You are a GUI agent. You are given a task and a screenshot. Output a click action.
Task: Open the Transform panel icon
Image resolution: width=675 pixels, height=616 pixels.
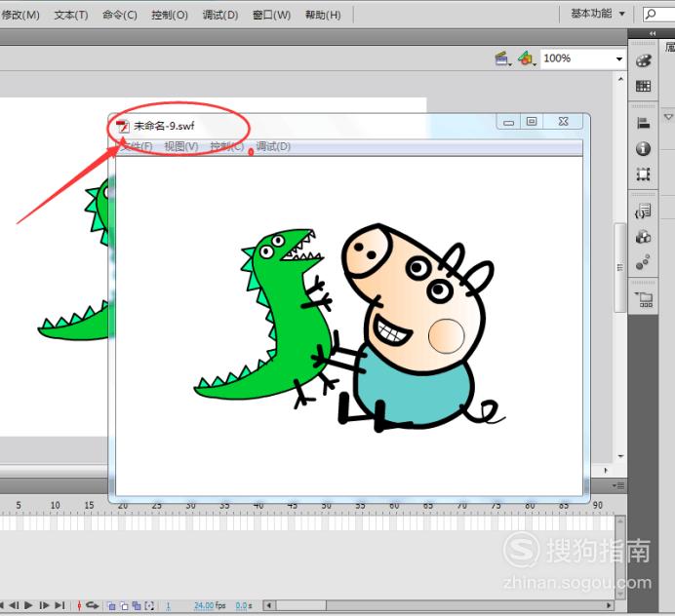coord(643,174)
